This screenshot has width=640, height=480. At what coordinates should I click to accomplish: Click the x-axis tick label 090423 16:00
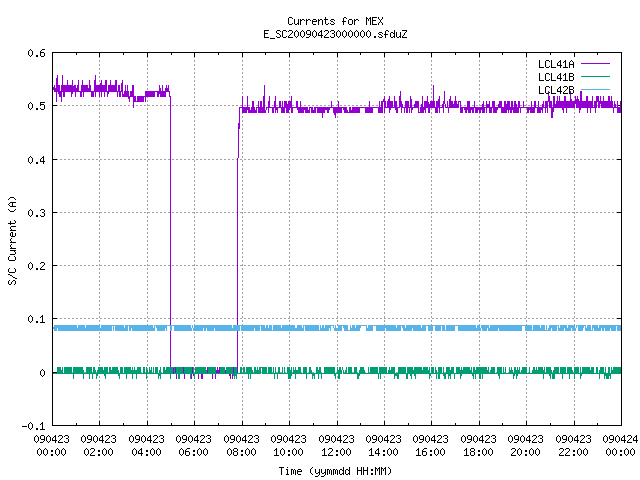(430, 445)
